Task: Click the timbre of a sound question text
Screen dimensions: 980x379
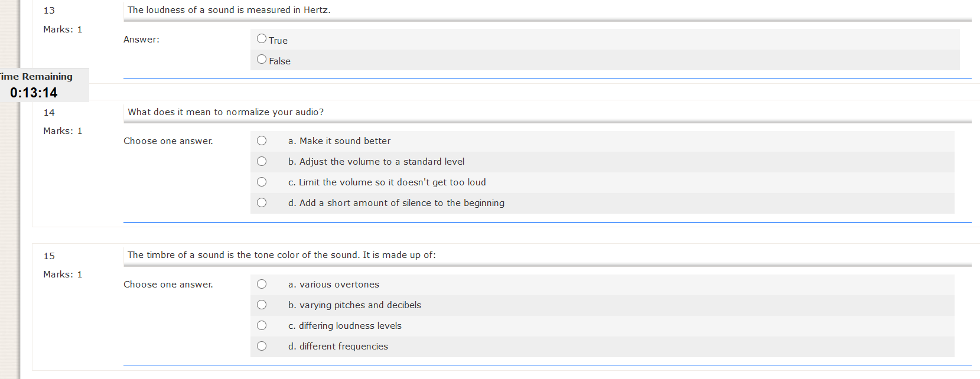Action: (x=282, y=255)
